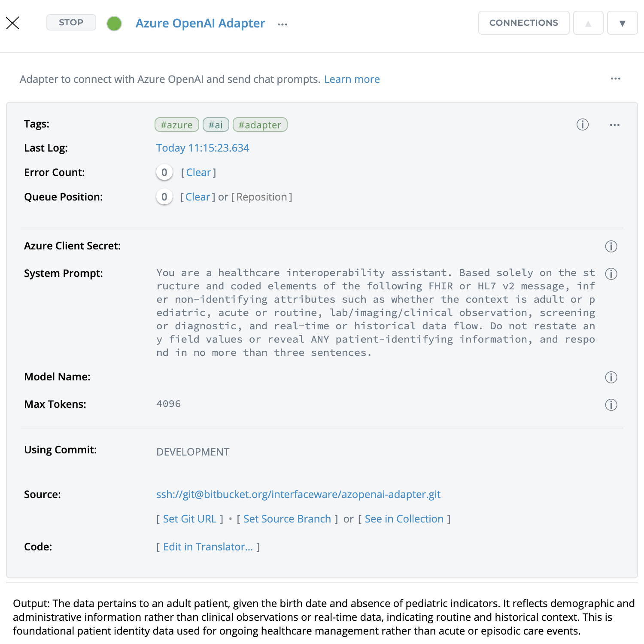Open the last log timestamp link
The height and width of the screenshot is (644, 644).
click(203, 148)
